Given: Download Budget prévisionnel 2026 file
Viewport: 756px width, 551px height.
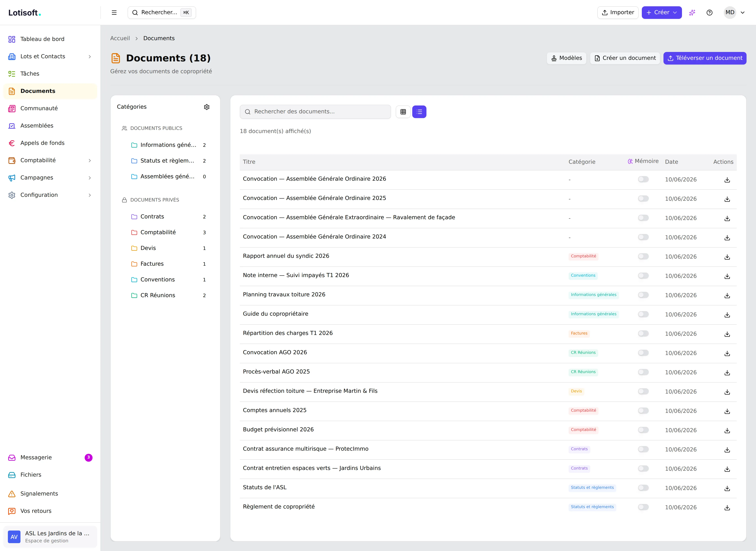Looking at the screenshot, I should coord(727,431).
